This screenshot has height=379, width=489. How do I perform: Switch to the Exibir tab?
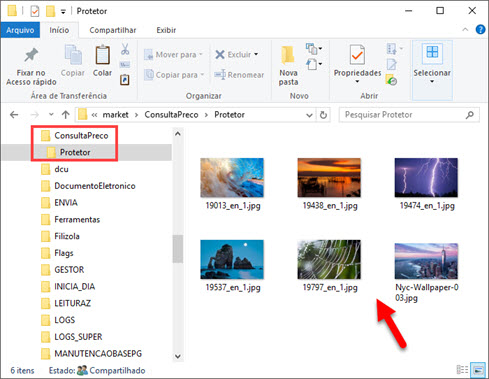pyautogui.click(x=166, y=30)
